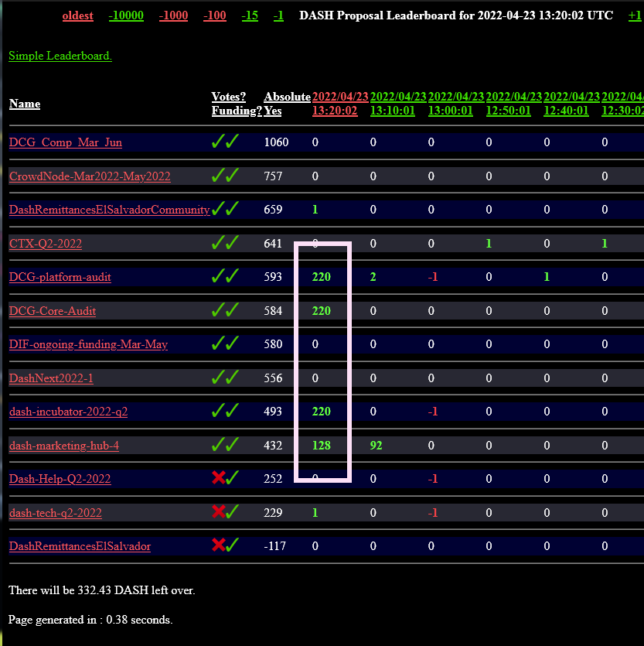Jump back 10000 snapshots with the -10000 link
Image resolution: width=644 pixels, height=646 pixels.
[126, 15]
